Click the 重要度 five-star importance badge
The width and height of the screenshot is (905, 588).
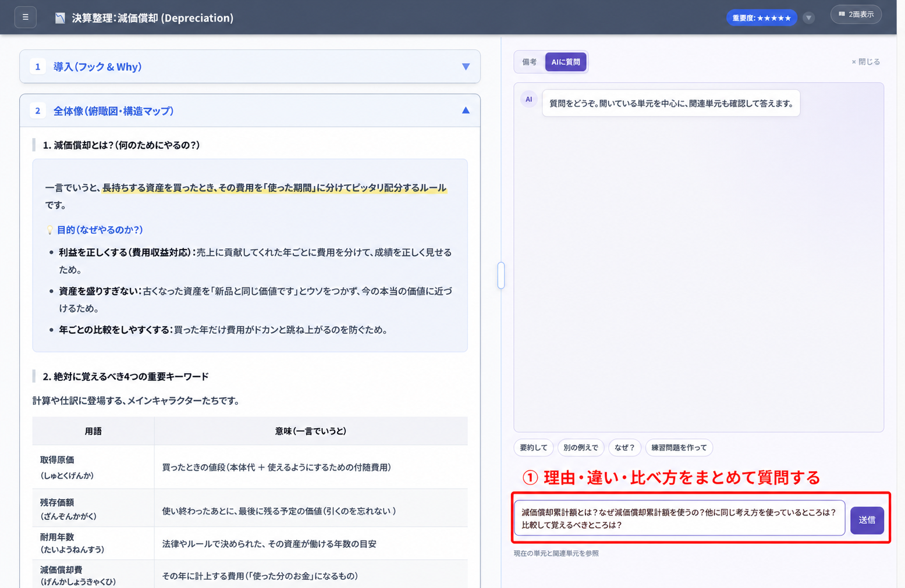coord(761,18)
